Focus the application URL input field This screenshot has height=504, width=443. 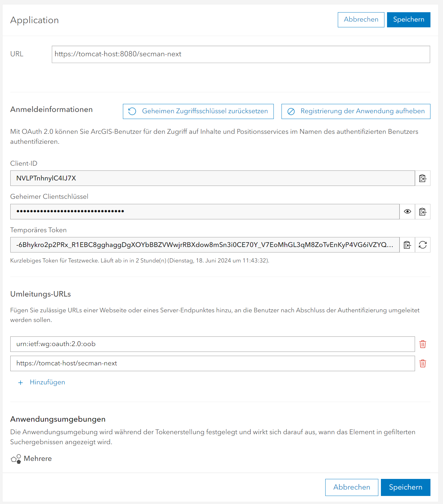(241, 54)
